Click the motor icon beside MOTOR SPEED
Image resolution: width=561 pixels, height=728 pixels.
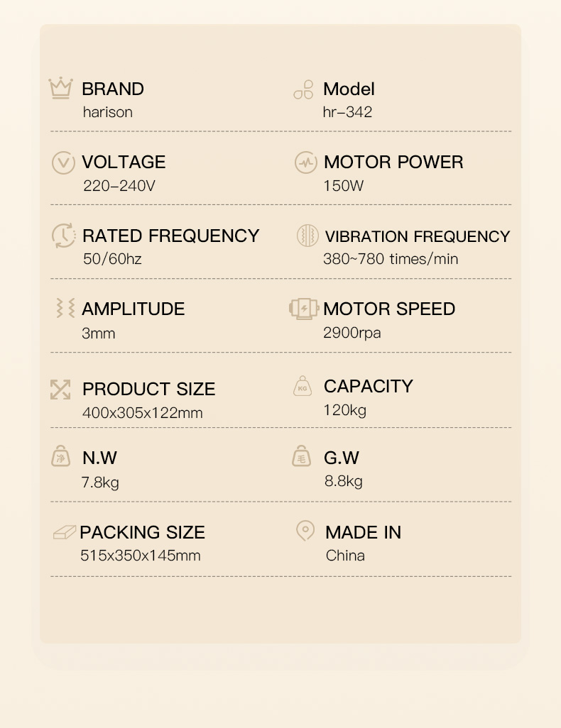303,309
